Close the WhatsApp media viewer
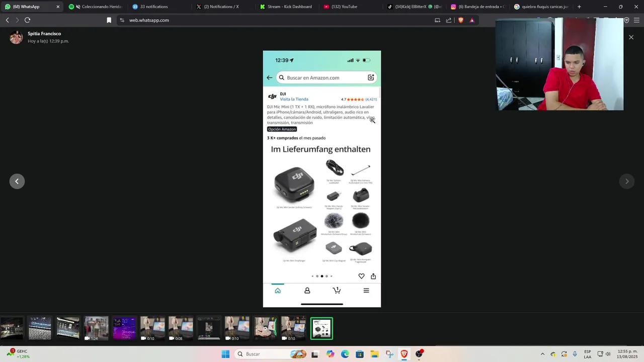Image resolution: width=644 pixels, height=362 pixels. pos(631,37)
